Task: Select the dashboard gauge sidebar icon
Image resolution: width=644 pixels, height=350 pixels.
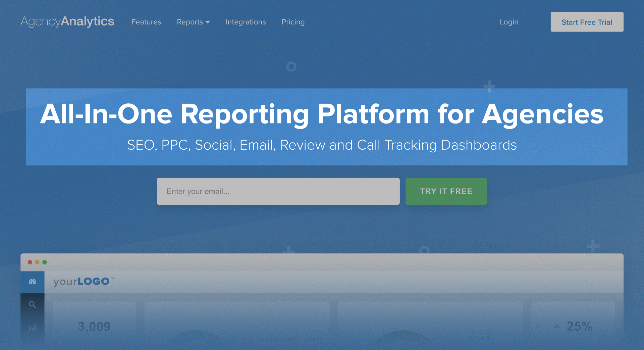Action: pyautogui.click(x=33, y=282)
